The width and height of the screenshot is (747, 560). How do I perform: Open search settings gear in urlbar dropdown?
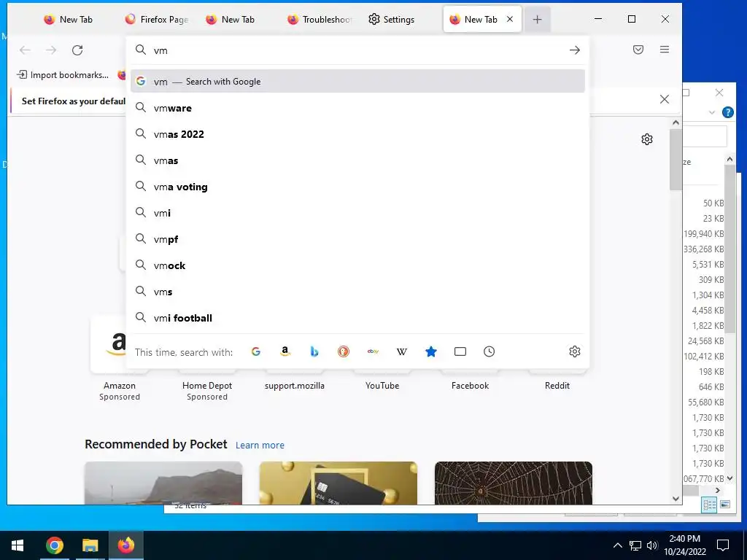(x=575, y=351)
